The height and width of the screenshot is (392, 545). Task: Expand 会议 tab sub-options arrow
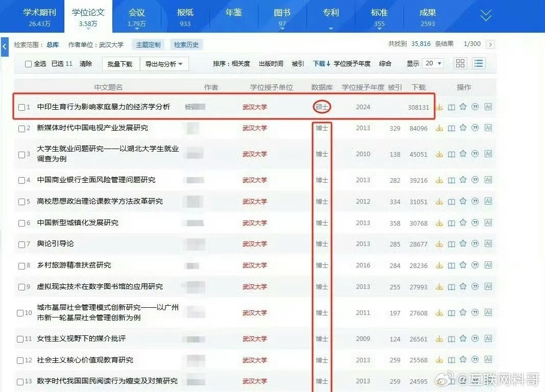tap(136, 29)
